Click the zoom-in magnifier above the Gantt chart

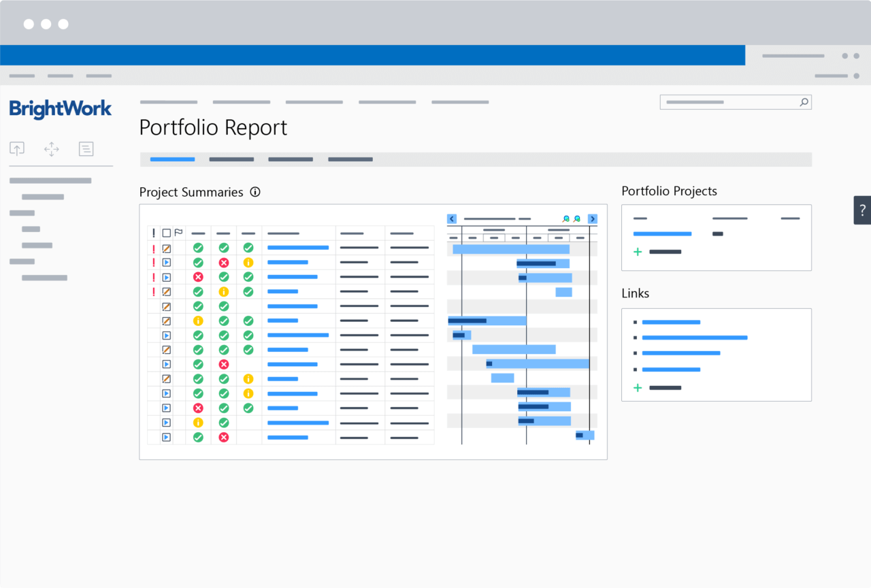tap(566, 218)
